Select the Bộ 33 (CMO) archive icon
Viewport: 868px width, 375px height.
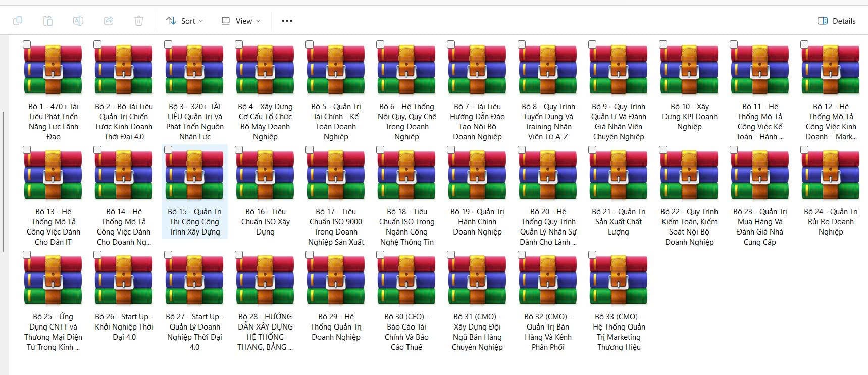coord(619,279)
